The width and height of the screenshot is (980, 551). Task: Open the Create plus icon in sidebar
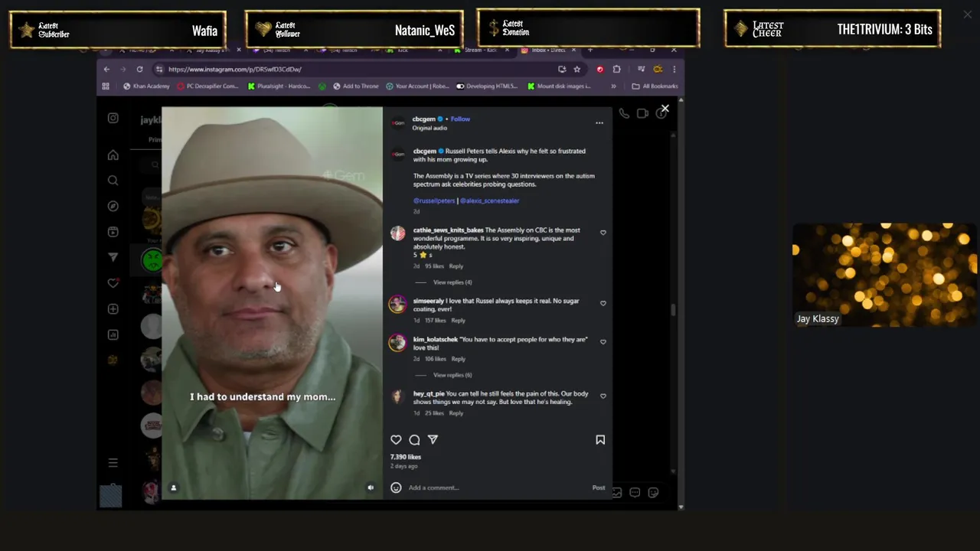click(x=113, y=309)
